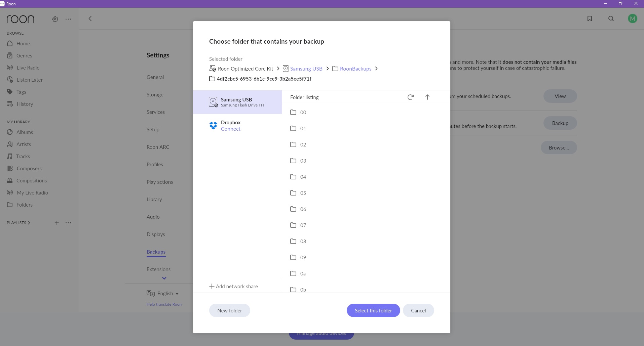Click the add playlist plus icon
This screenshot has width=644, height=346.
coord(57,223)
